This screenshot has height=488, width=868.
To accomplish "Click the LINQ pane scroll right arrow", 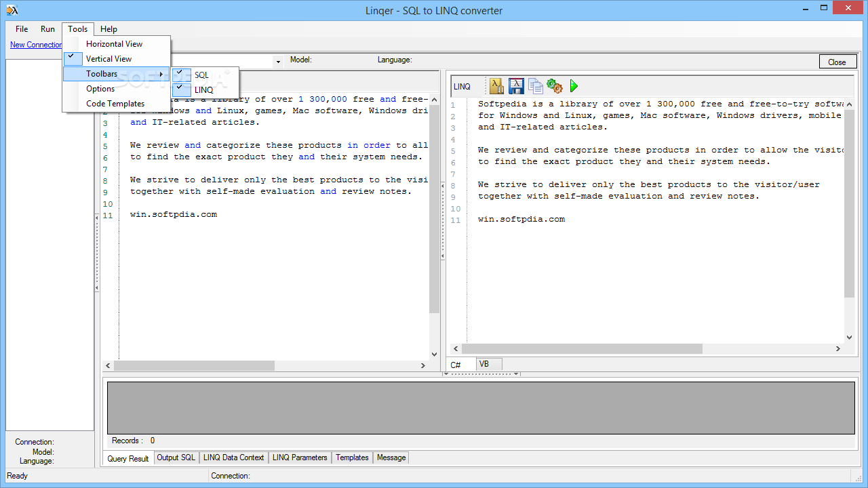I will tap(838, 348).
